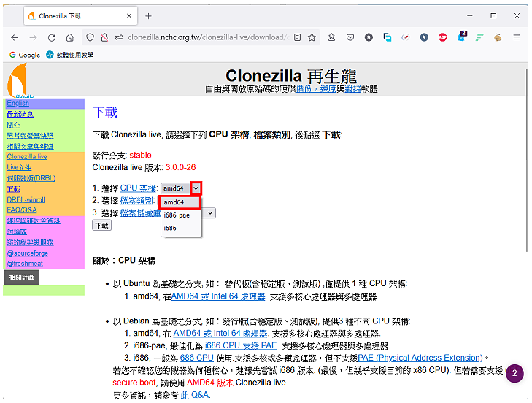Open 下載 link in the sidebar
The height and width of the screenshot is (403, 532).
[14, 189]
